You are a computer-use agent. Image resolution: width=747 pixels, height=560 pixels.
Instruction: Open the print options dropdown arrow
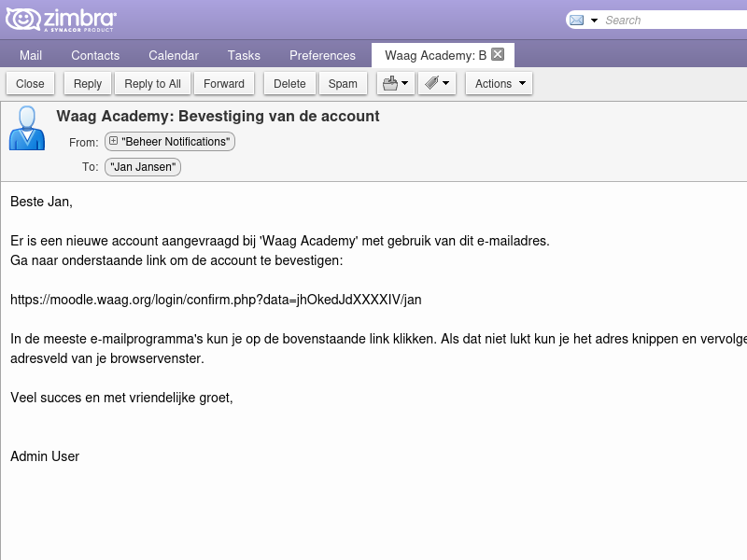[404, 83]
